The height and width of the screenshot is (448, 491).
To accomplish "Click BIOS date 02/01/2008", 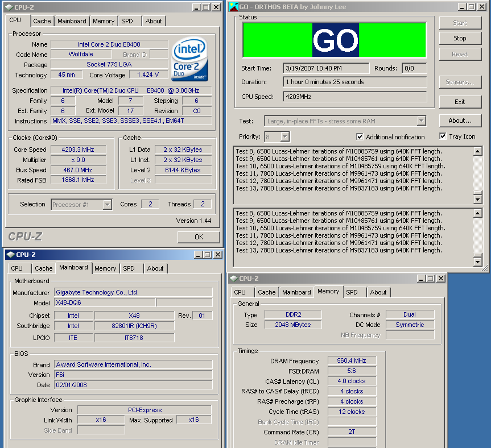I will tap(133, 385).
